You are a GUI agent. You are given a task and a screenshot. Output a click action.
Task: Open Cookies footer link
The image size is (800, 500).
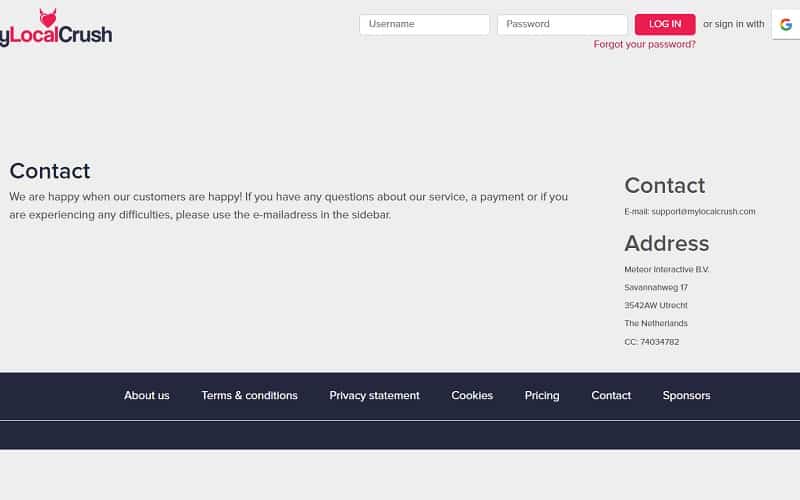(x=472, y=395)
